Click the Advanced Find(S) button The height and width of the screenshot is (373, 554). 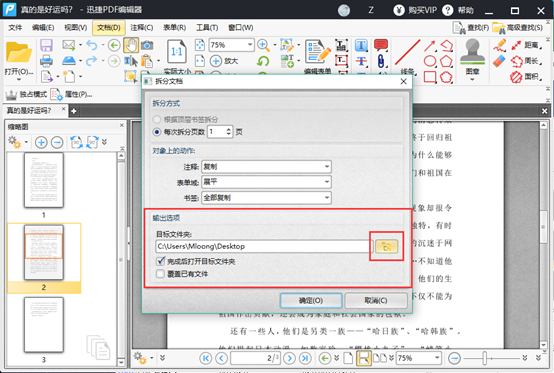tap(518, 28)
